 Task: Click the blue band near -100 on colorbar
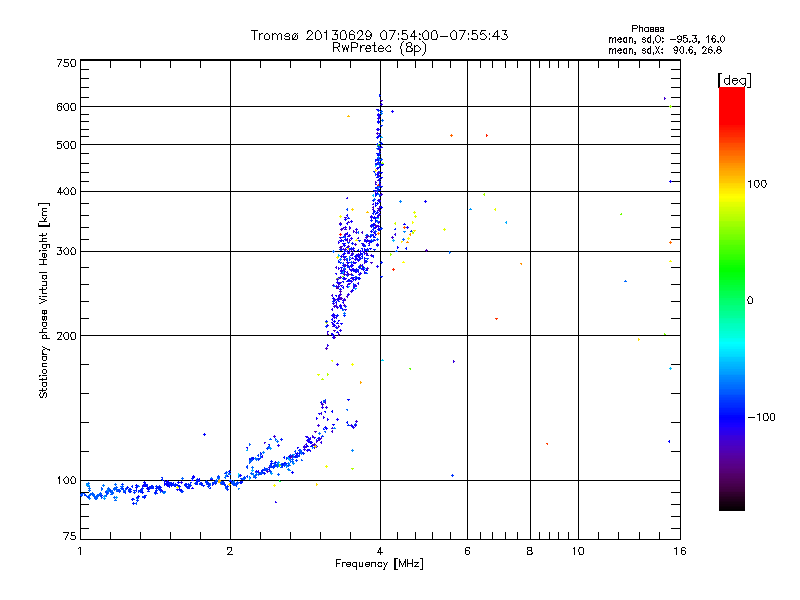pyautogui.click(x=732, y=416)
